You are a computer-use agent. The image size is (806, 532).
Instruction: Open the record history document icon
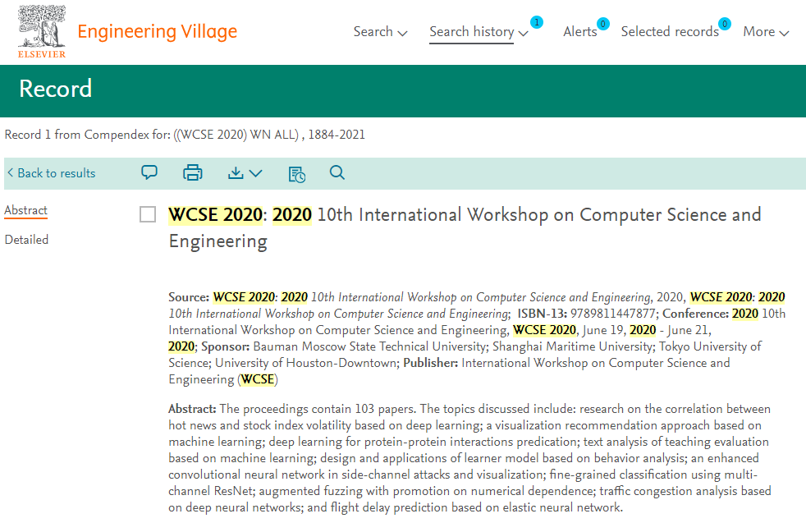(296, 173)
